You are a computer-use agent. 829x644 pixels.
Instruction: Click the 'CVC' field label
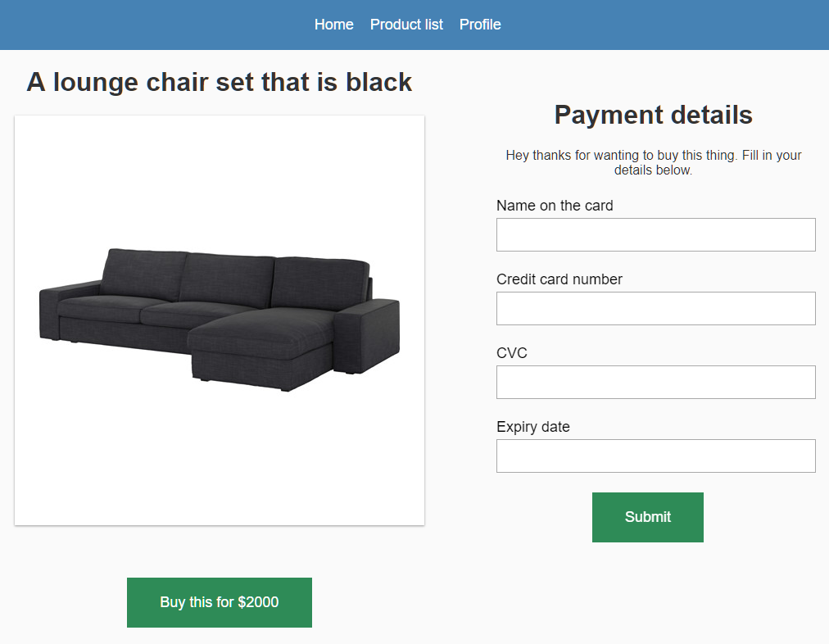tap(512, 353)
